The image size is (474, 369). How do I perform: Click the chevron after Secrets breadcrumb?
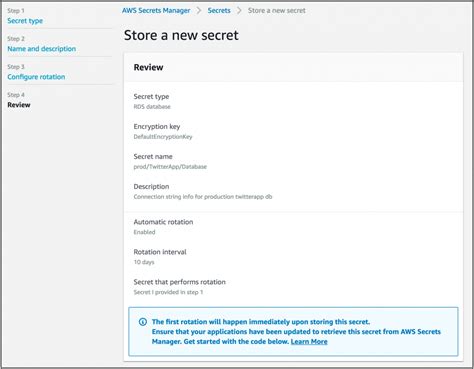click(239, 11)
